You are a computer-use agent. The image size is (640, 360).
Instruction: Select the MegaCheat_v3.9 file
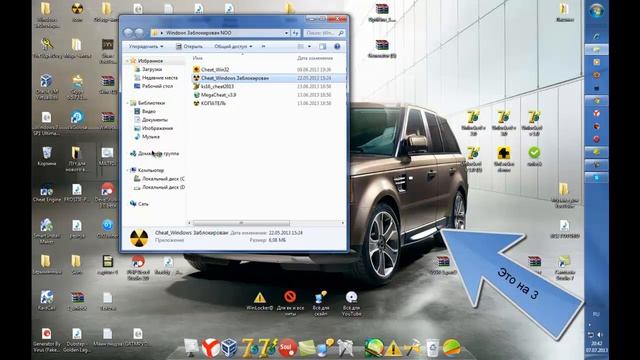pyautogui.click(x=218, y=95)
